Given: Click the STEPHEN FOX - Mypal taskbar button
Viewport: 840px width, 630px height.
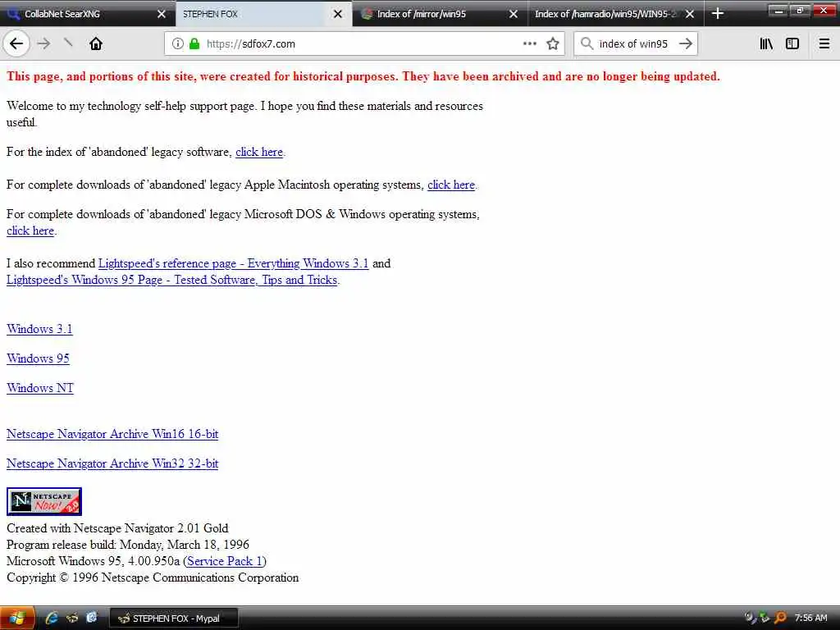Looking at the screenshot, I should point(174,619).
